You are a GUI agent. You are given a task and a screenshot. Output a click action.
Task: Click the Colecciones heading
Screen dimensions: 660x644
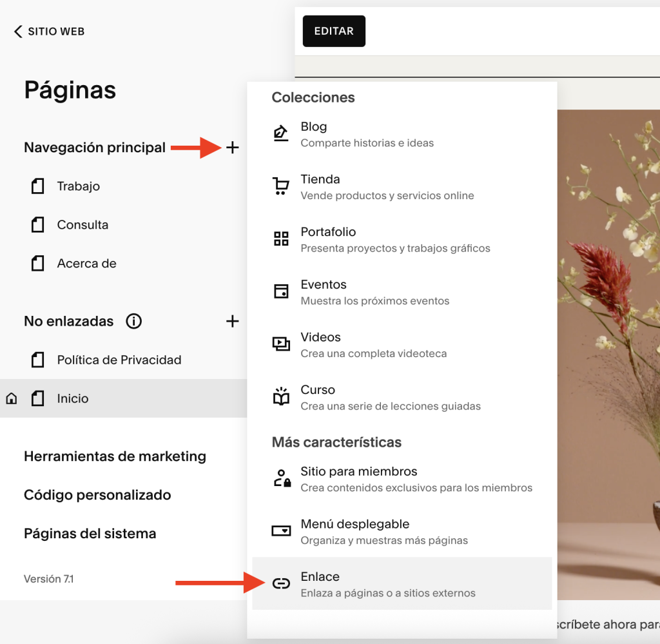(x=313, y=97)
